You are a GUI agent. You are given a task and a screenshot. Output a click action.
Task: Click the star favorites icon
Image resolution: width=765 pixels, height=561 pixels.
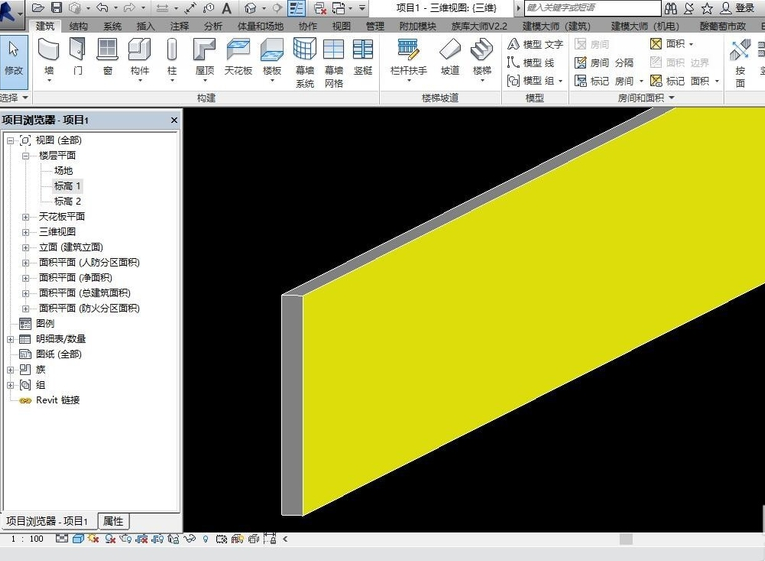pos(707,8)
